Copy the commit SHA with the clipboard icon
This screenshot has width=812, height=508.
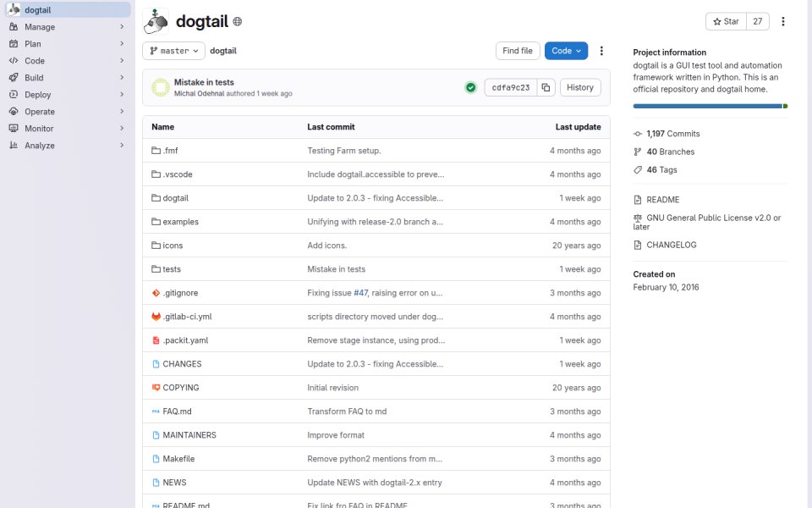(x=546, y=87)
